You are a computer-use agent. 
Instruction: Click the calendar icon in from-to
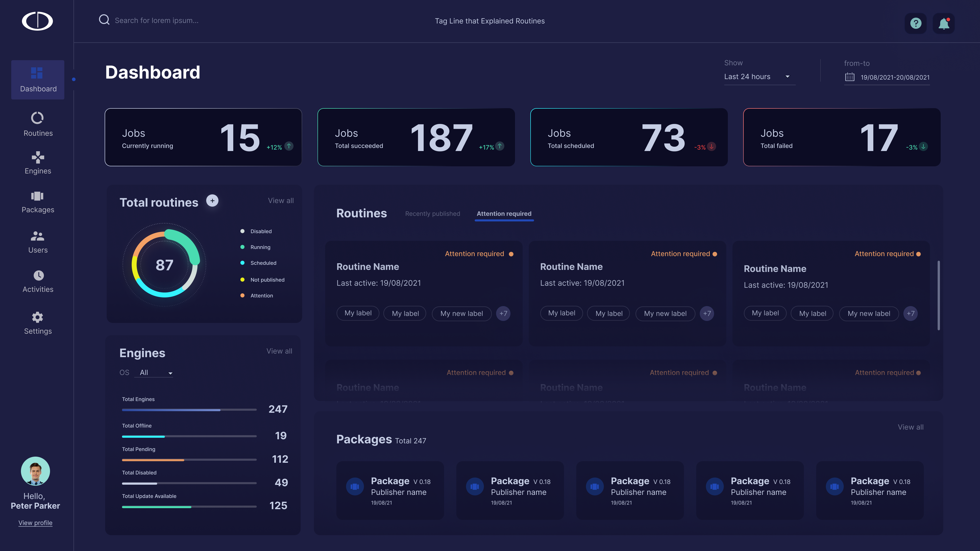[x=850, y=77]
